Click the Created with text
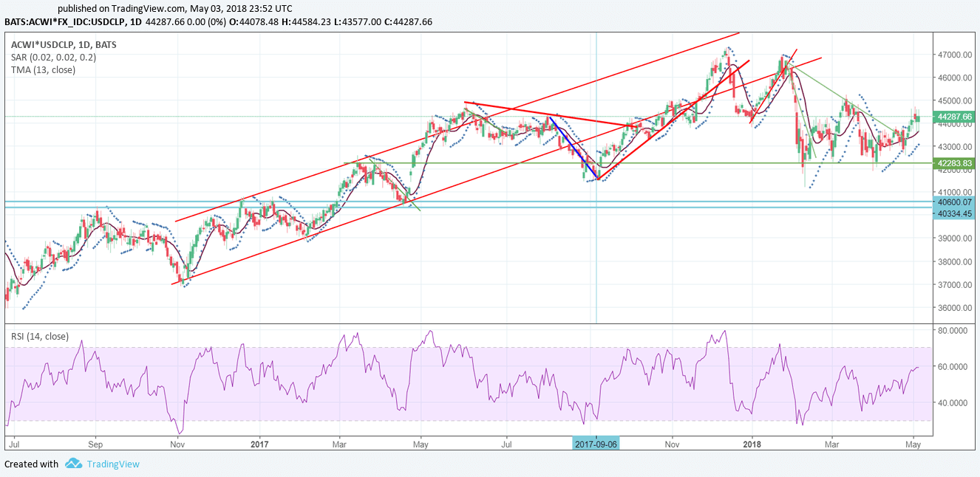This screenshot has height=477, width=980. coord(32,464)
